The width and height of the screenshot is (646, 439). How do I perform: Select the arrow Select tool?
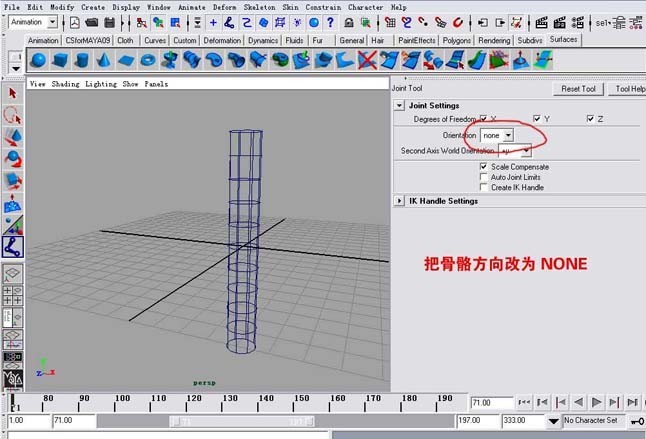click(13, 93)
